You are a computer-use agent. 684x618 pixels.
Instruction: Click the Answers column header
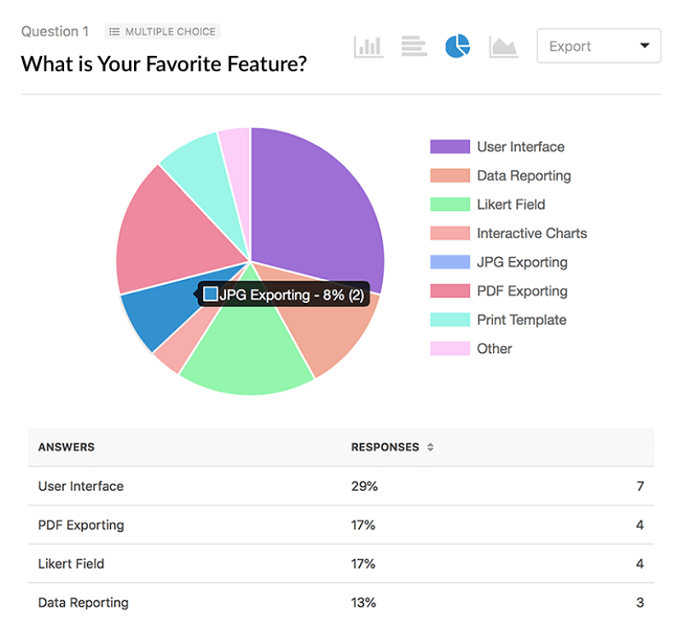(x=66, y=447)
